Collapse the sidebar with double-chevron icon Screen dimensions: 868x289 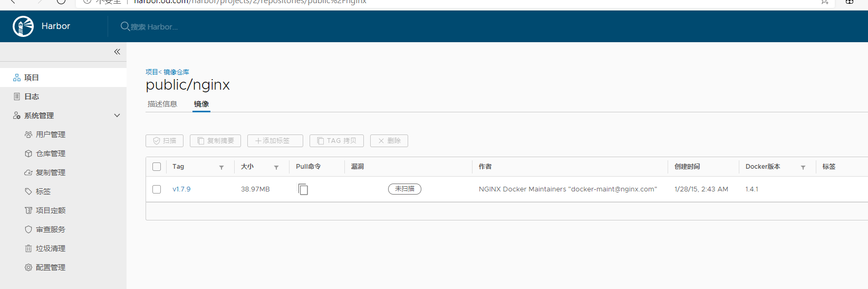(x=117, y=52)
